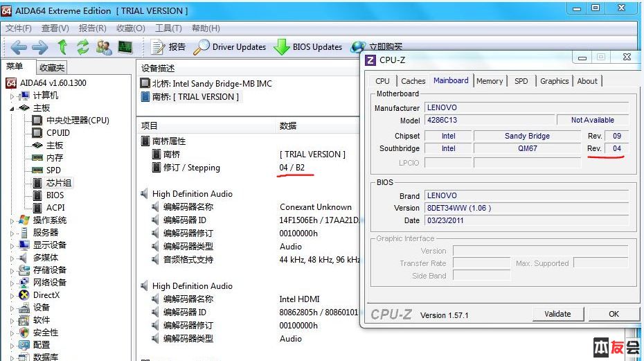Screen dimensions: 644x361
Task: Open BIOS Updates from toolbar
Action: tap(308, 47)
